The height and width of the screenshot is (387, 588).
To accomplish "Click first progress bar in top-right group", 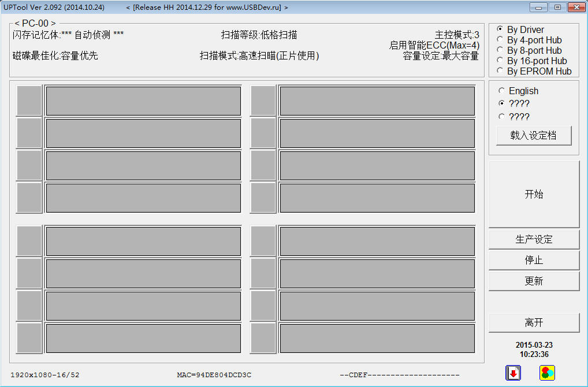I will 377,101.
